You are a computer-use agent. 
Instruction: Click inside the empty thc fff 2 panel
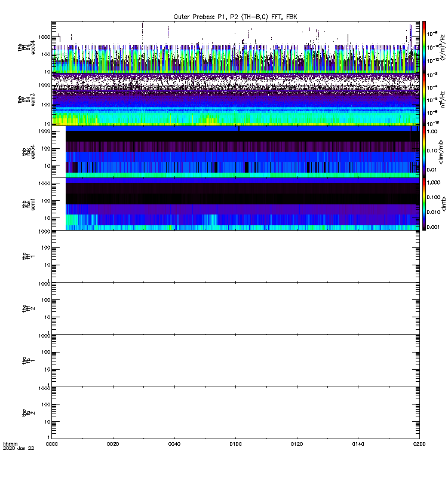point(235,308)
